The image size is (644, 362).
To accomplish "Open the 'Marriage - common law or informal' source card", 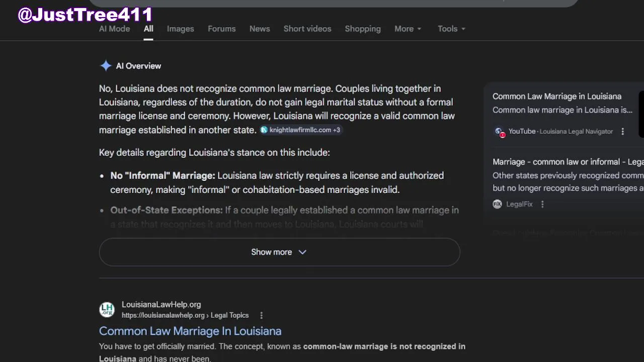I will pos(568,162).
